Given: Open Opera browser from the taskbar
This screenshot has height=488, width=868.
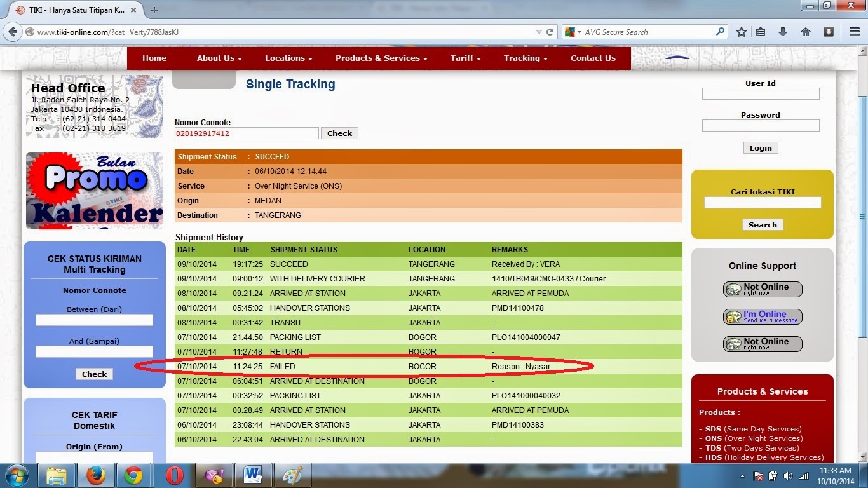Looking at the screenshot, I should tap(174, 475).
